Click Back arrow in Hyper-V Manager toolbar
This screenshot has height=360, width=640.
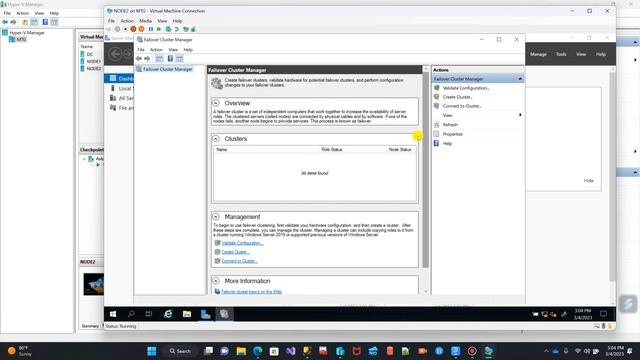tap(5, 22)
